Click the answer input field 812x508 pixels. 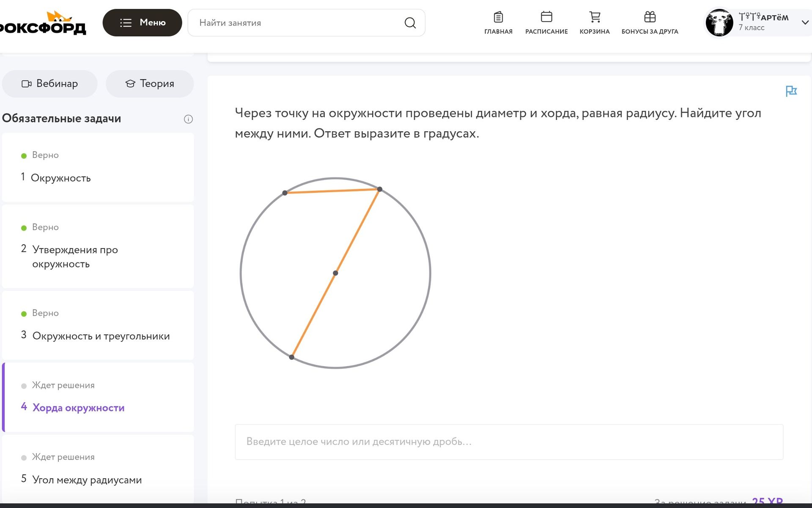click(x=509, y=442)
